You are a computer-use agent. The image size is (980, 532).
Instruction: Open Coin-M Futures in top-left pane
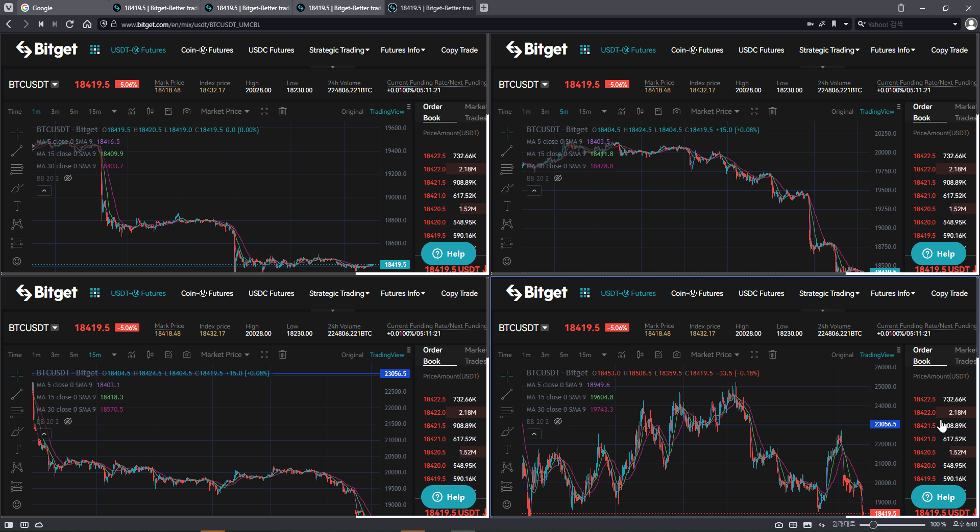click(x=207, y=50)
